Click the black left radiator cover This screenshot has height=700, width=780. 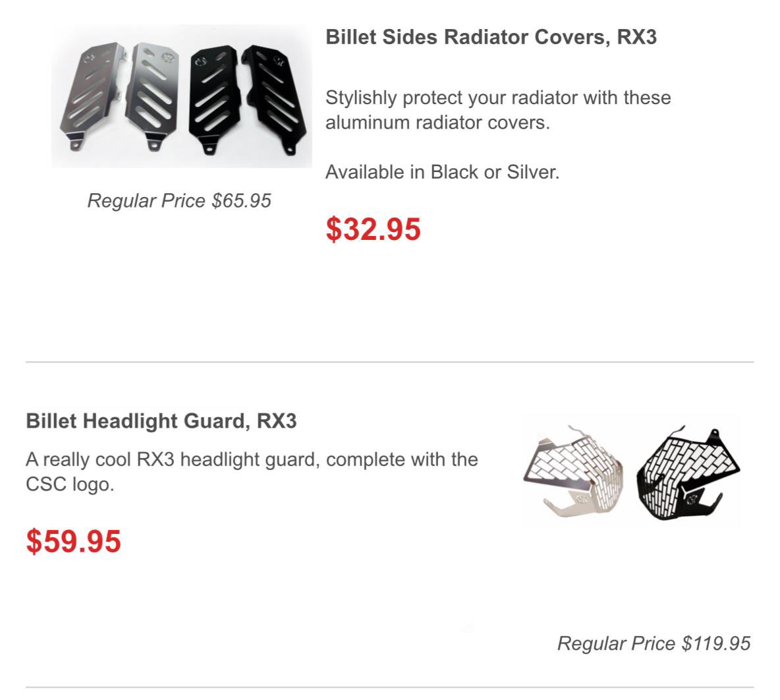click(214, 99)
